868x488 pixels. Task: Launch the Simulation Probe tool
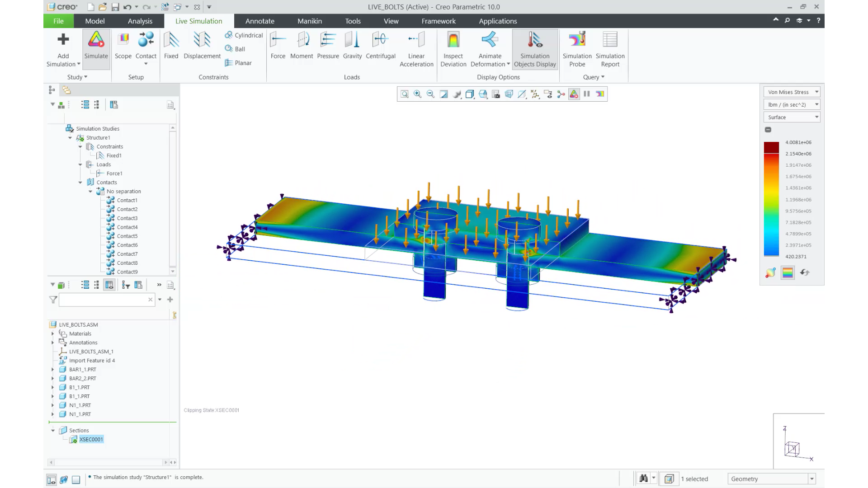(577, 49)
